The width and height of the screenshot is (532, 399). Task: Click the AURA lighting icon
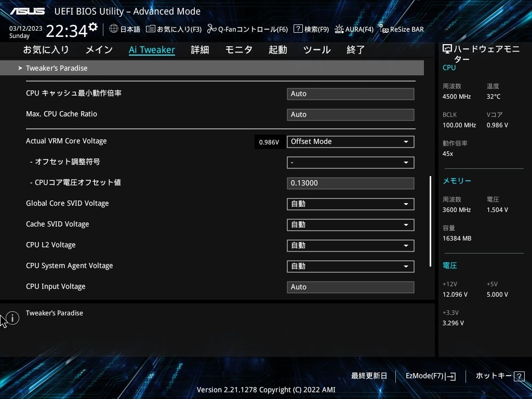coord(339,29)
